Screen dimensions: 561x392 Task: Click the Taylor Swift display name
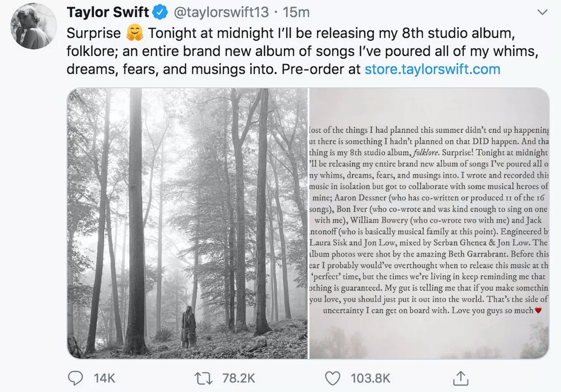(x=108, y=13)
